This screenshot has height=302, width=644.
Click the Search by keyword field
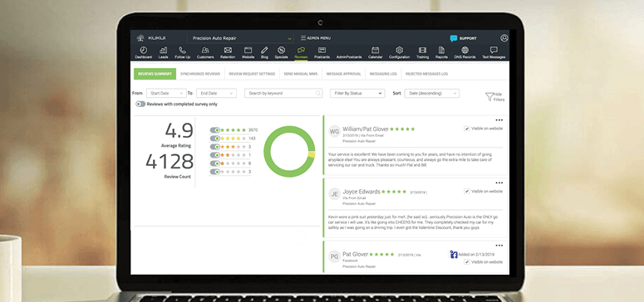pyautogui.click(x=283, y=93)
